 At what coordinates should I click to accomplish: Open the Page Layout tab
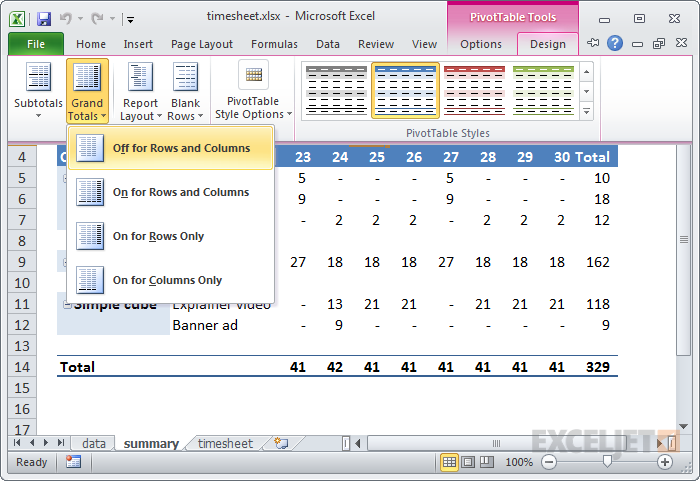pos(202,44)
